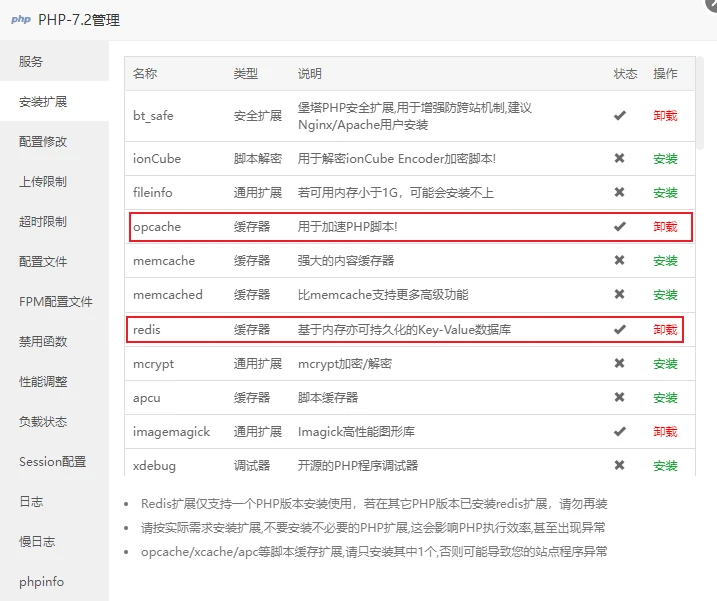
Task: Click the checkmark status icon for redis
Action: [619, 329]
